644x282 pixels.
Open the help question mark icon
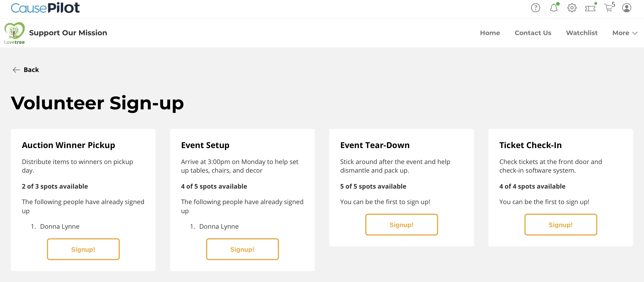[x=535, y=8]
